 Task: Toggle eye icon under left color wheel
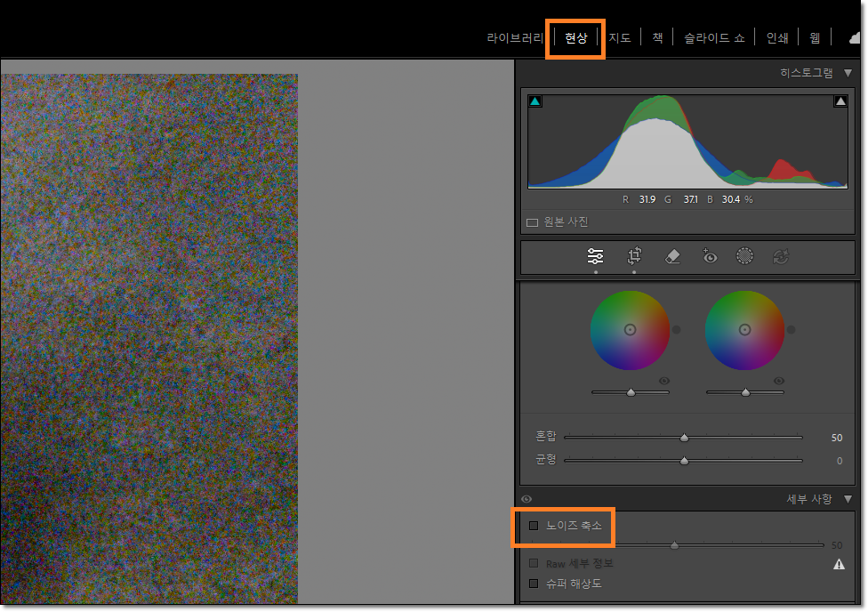click(x=664, y=381)
